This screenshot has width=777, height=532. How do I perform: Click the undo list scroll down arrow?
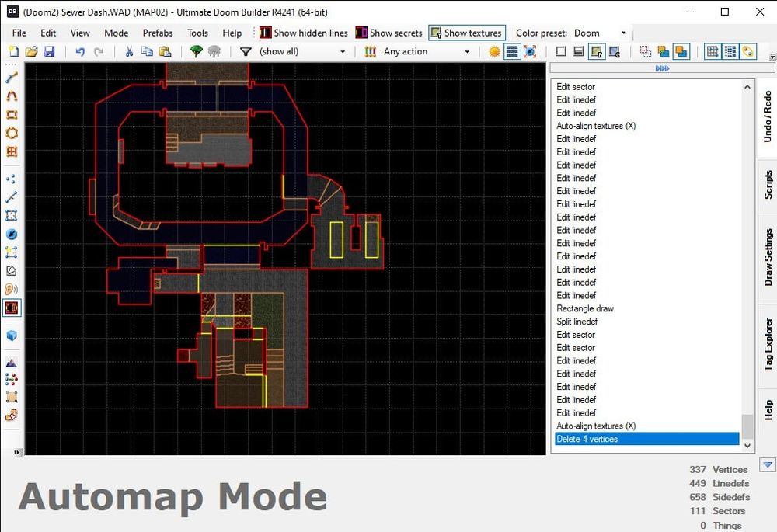pyautogui.click(x=747, y=446)
